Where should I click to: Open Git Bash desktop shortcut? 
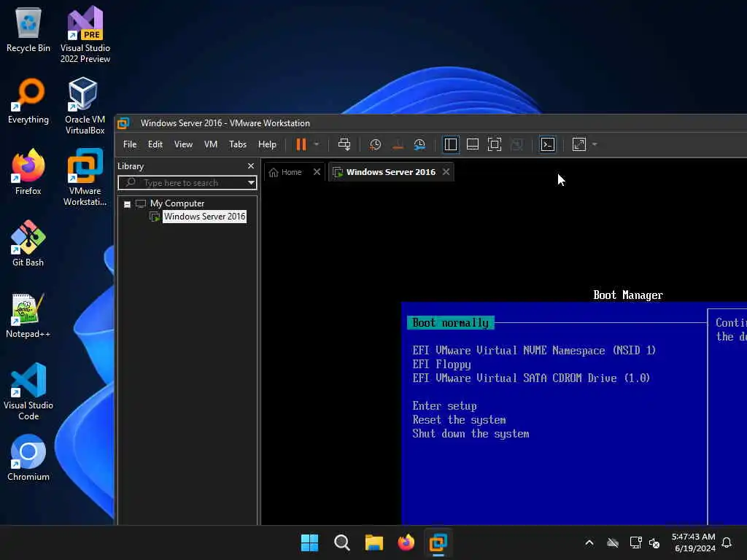tap(28, 244)
